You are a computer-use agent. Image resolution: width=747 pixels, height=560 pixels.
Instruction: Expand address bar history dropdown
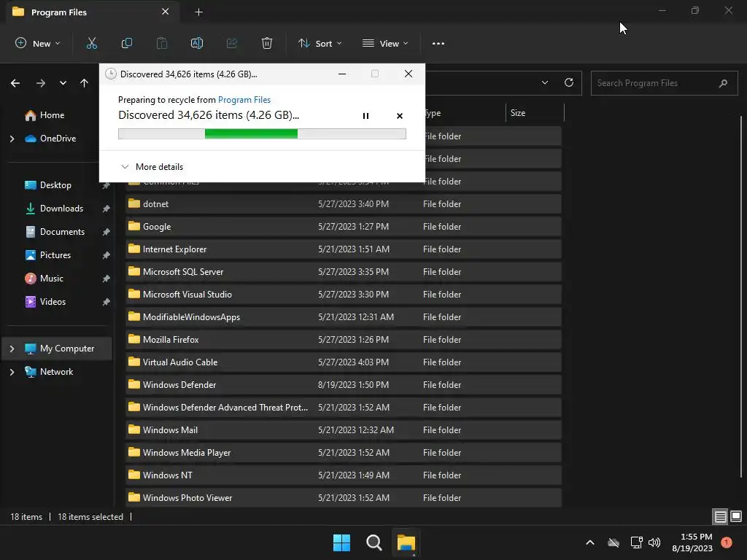pos(545,82)
